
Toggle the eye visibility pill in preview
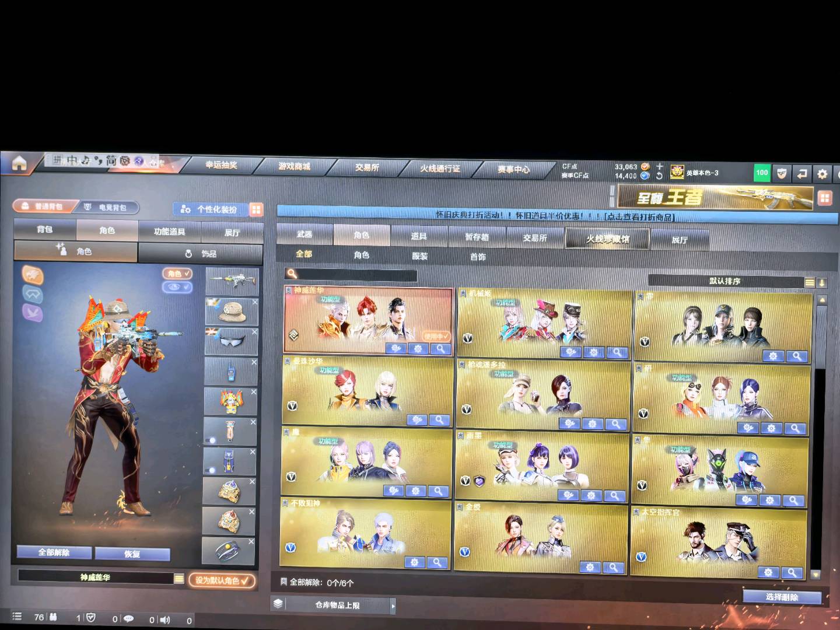(177, 287)
